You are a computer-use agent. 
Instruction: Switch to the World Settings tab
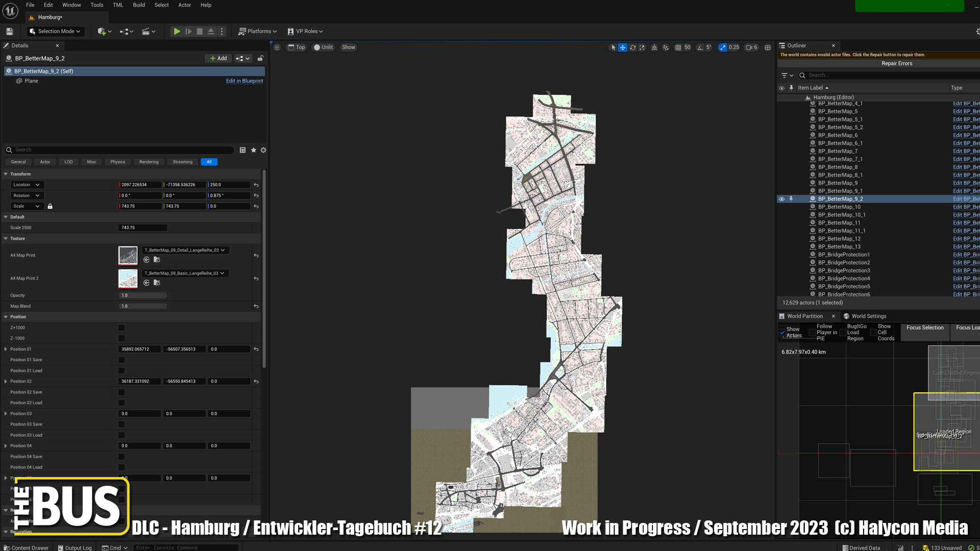pyautogui.click(x=868, y=316)
